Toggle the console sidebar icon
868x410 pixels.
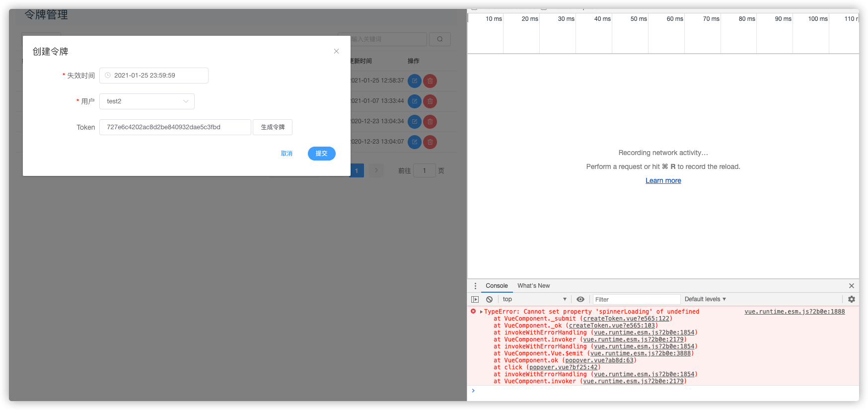[475, 299]
